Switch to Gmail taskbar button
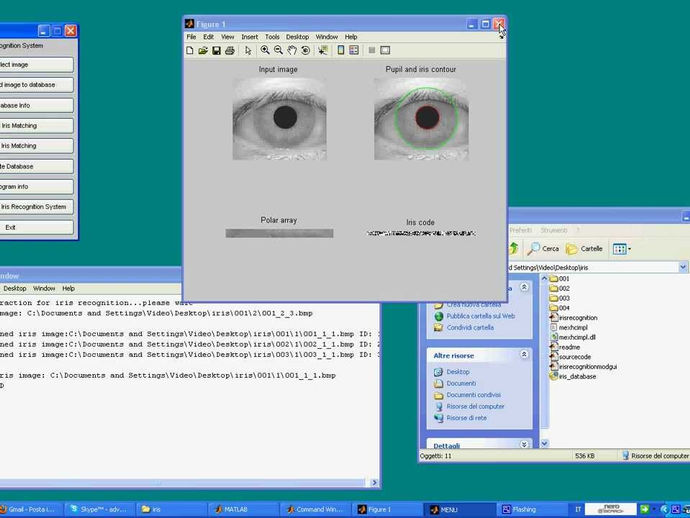Screen dimensions: 690x518 [31, 510]
